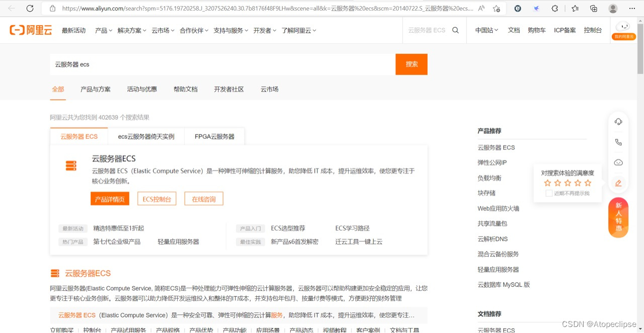
Task: Open the 轻量应用服务器 link in hot products
Action: pyautogui.click(x=178, y=241)
